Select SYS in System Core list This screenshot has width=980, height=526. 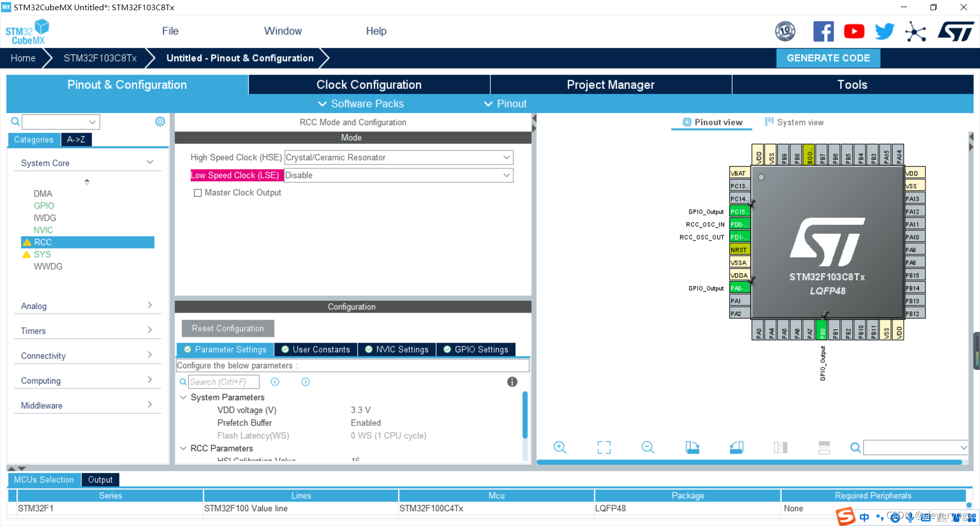42,254
